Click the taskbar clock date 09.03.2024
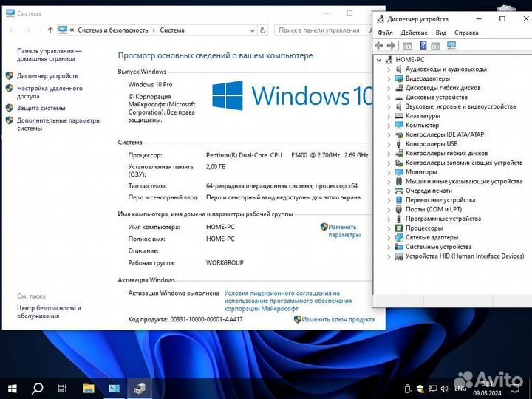532x399 pixels. coord(487,393)
